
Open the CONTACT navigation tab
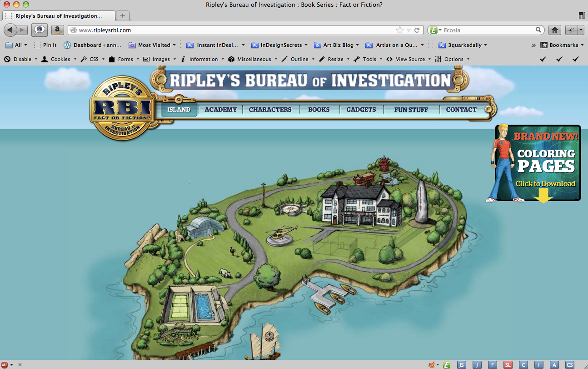[x=461, y=110]
